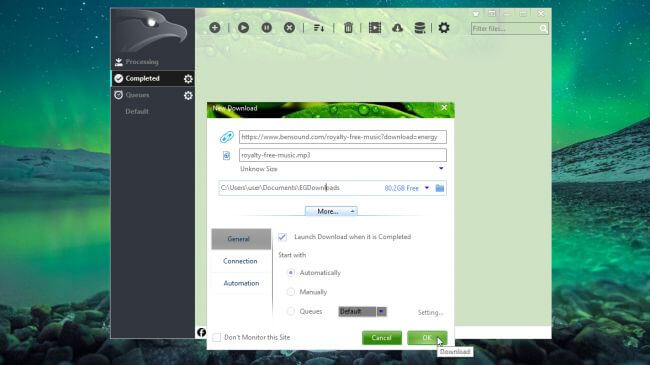This screenshot has width=650, height=365.
Task: Collapse options with the More... button
Action: [331, 212]
